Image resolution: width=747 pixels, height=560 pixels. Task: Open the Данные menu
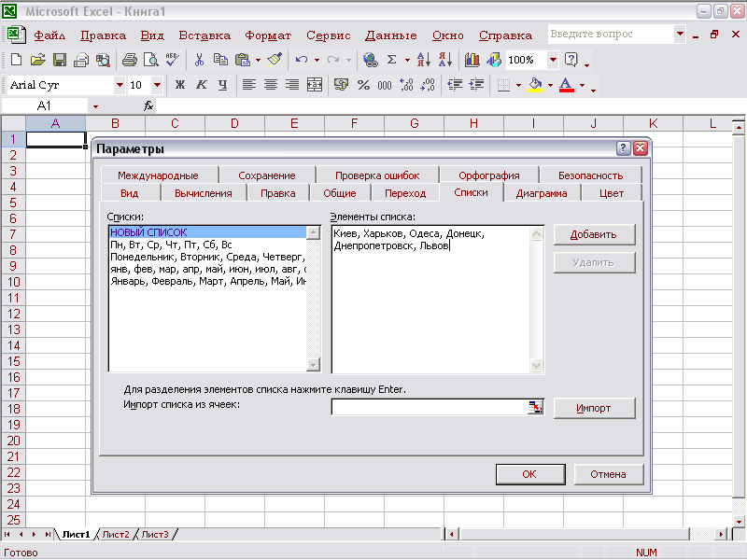pyautogui.click(x=390, y=35)
